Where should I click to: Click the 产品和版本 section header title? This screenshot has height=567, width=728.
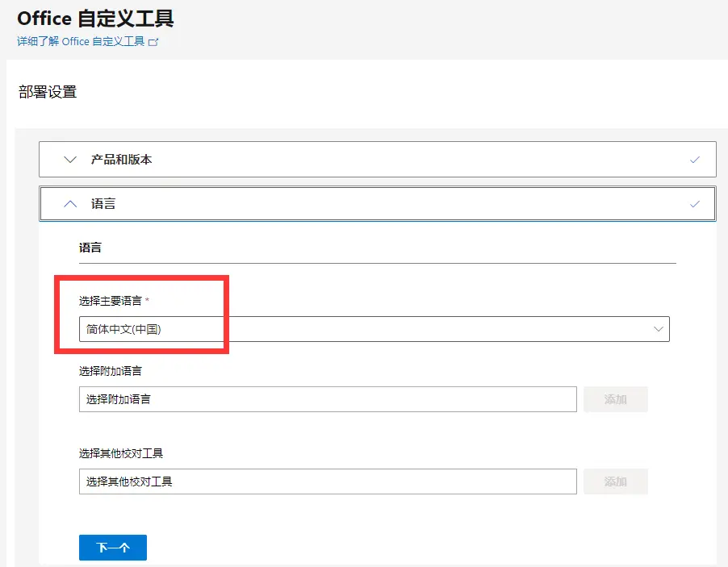tap(122, 160)
